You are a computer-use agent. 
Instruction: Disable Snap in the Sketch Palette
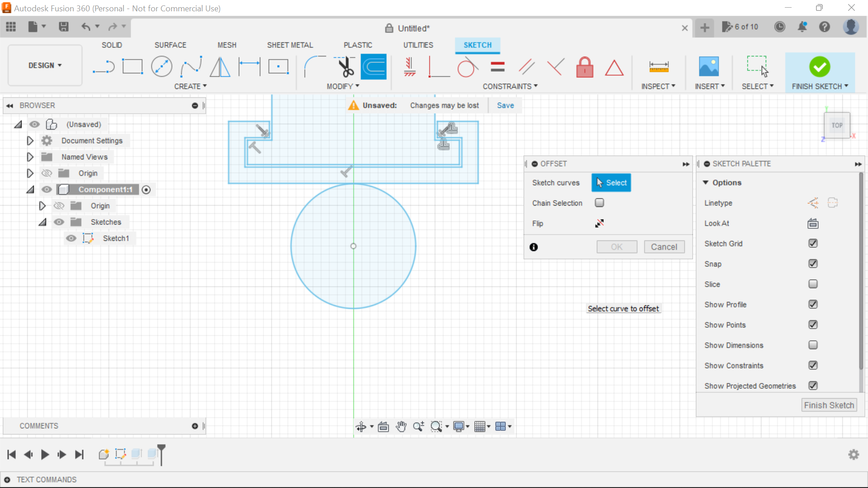(x=813, y=263)
